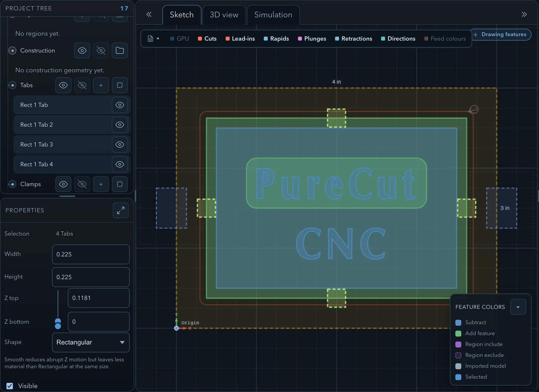Click the Subtract color swatch

click(x=458, y=322)
